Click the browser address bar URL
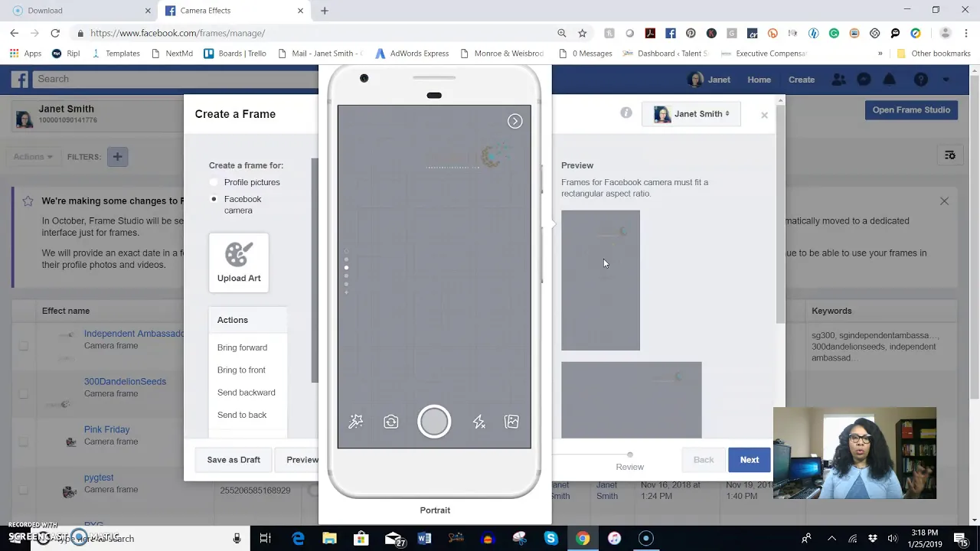980x551 pixels. (178, 33)
